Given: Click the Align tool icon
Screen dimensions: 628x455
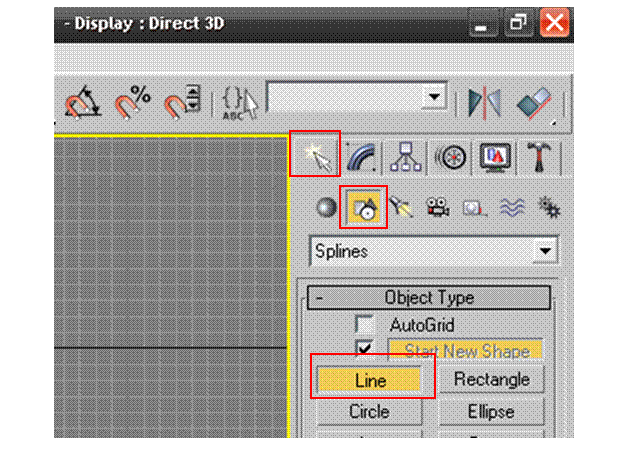Looking at the screenshot, I should (x=534, y=102).
